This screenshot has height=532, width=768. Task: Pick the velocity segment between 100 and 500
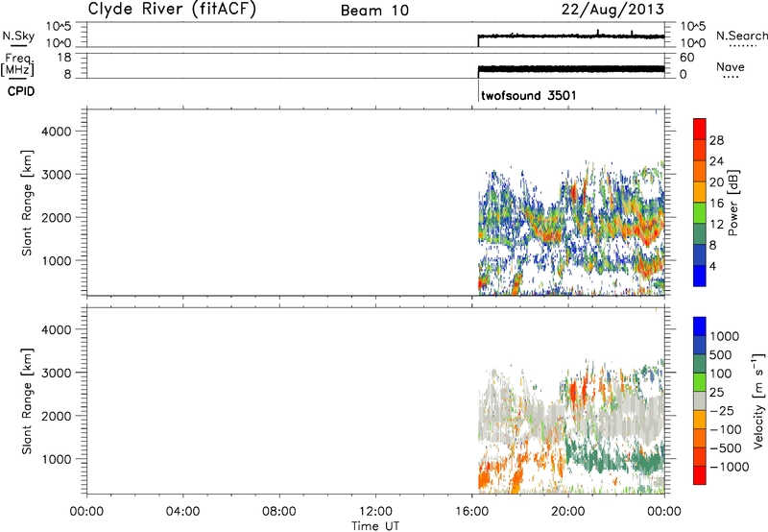click(x=700, y=364)
